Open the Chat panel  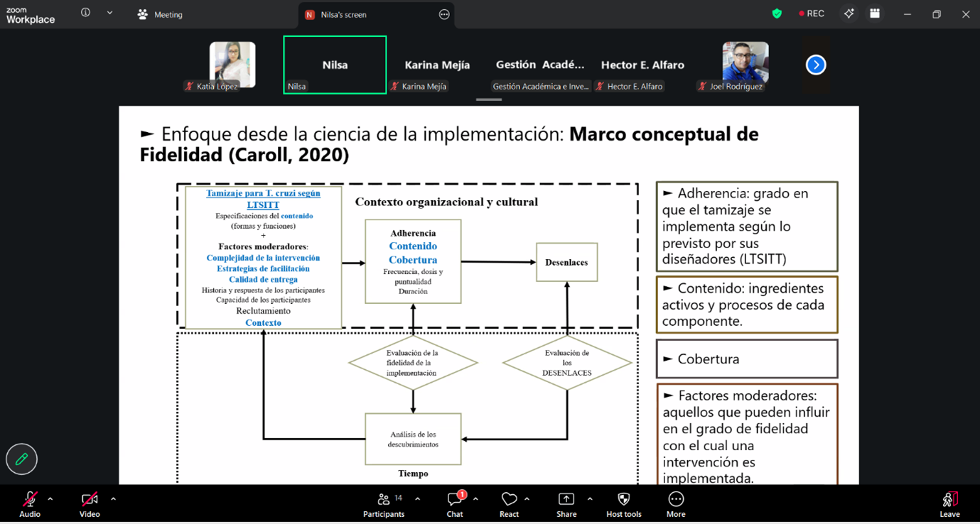(455, 504)
